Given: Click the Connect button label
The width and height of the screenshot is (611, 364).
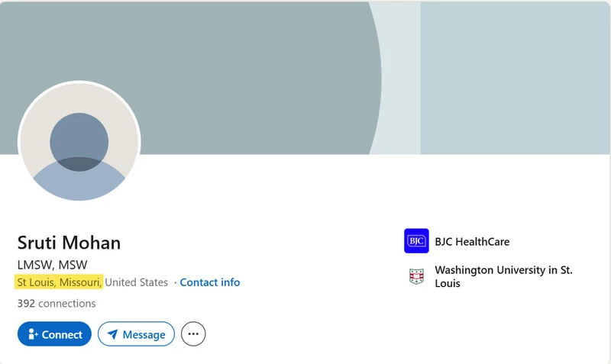Looking at the screenshot, I should click(x=62, y=335).
